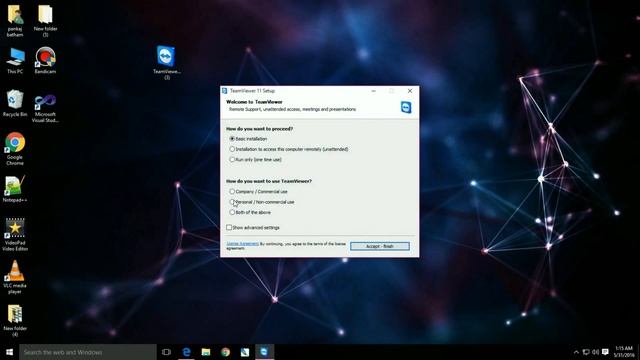Screen dimensions: 640x360
Task: Open the Recycle Bin
Action: [x=15, y=103]
